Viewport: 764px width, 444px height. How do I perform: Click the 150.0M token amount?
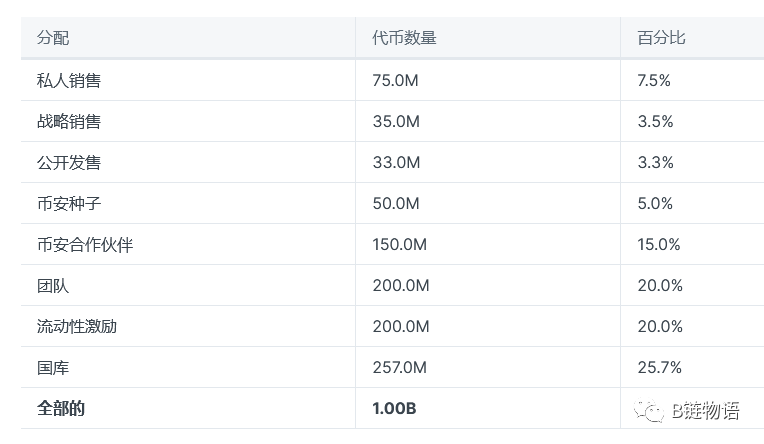pyautogui.click(x=400, y=244)
